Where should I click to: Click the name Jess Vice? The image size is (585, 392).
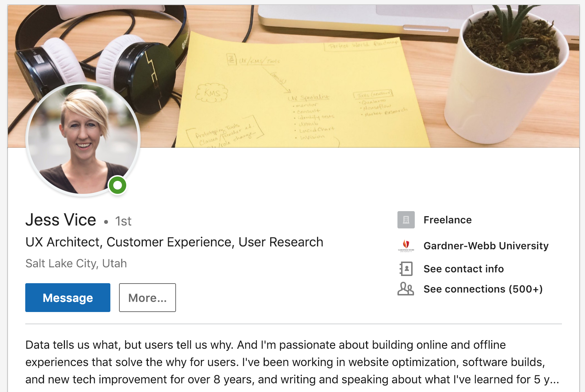click(61, 220)
